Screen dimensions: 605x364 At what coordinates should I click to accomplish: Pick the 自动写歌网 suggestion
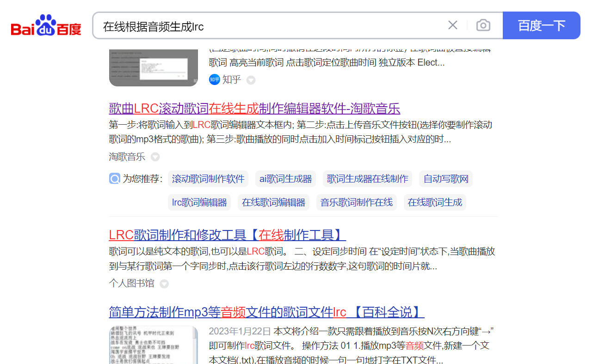446,179
